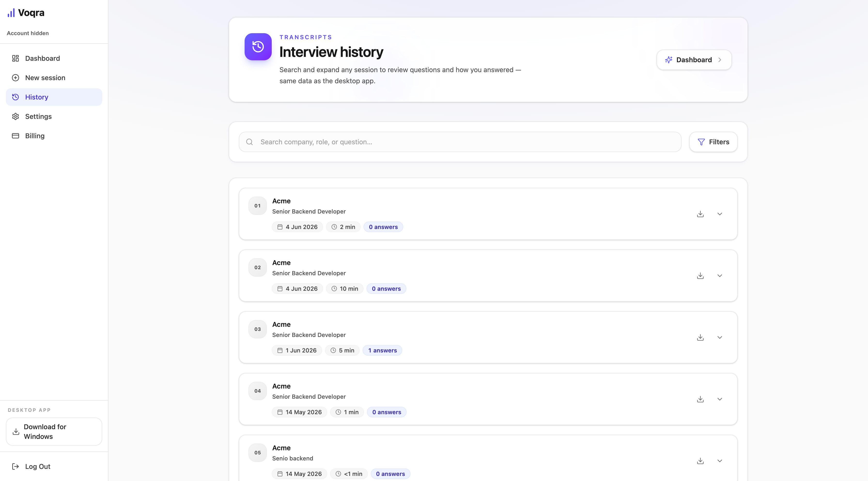The image size is (868, 481).
Task: Expand session 01 chevron
Action: pyautogui.click(x=720, y=214)
